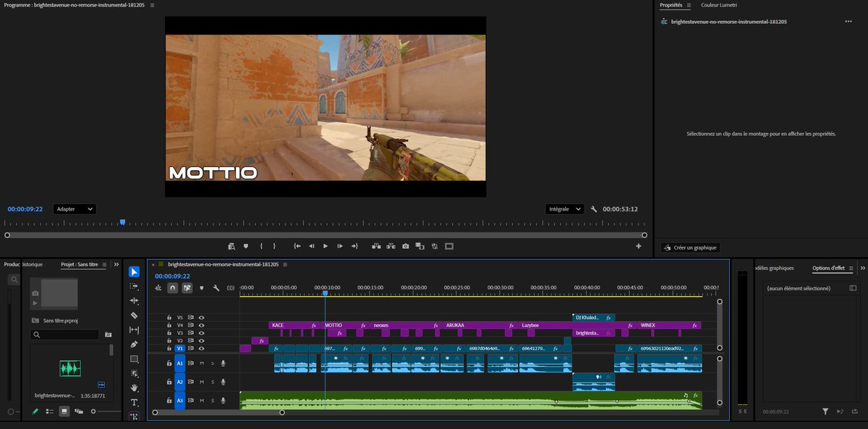Click the timeline Add Marker icon

pyautogui.click(x=201, y=288)
